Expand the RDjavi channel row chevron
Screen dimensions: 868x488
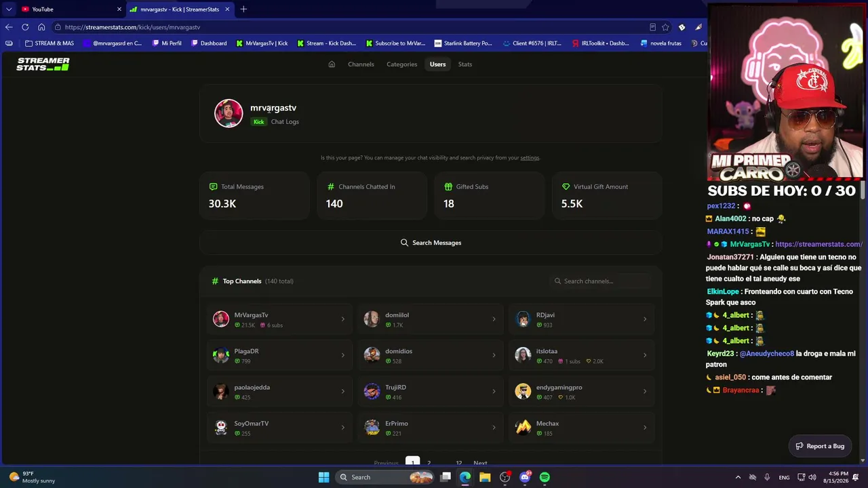645,319
